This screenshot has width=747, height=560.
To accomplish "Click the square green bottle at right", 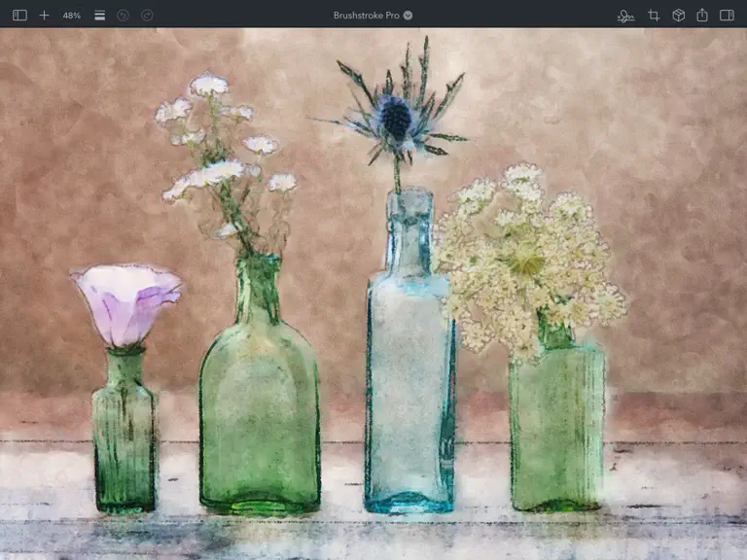I will [x=556, y=424].
